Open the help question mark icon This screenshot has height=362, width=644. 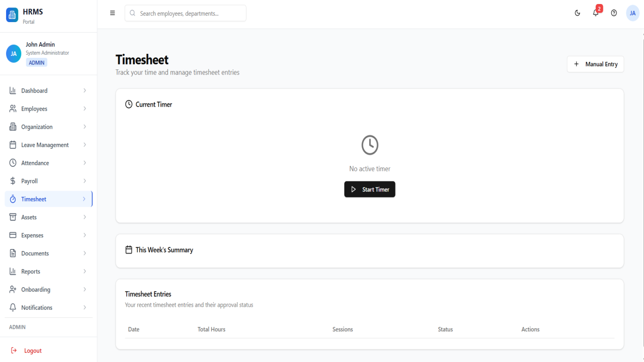pyautogui.click(x=614, y=13)
